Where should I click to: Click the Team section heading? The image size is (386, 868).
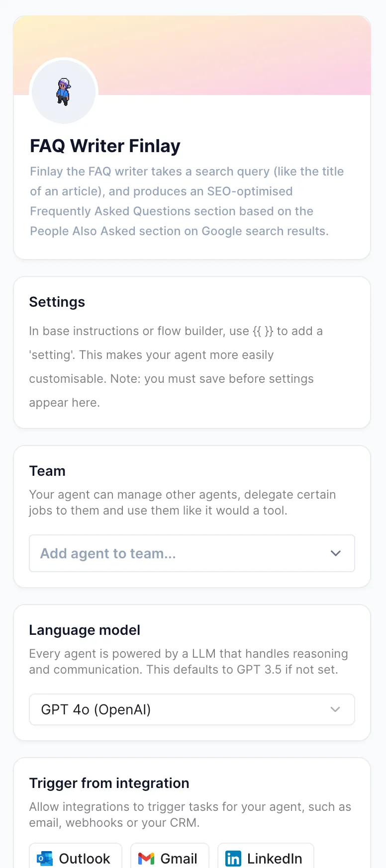click(x=47, y=471)
